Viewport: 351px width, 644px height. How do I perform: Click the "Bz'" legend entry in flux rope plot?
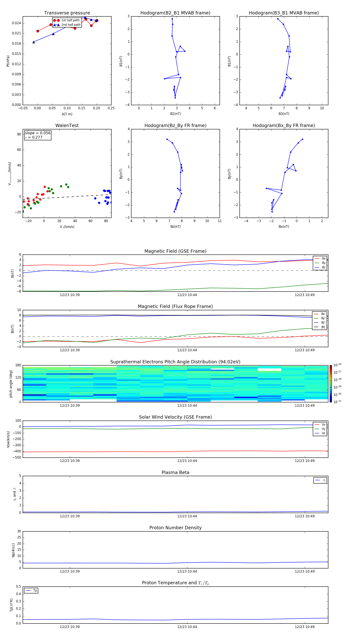pyautogui.click(x=320, y=323)
